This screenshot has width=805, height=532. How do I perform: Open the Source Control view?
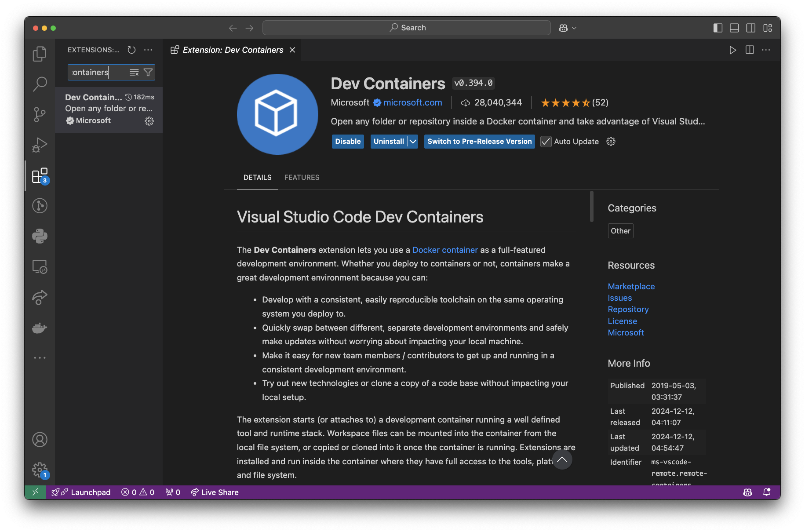click(40, 114)
